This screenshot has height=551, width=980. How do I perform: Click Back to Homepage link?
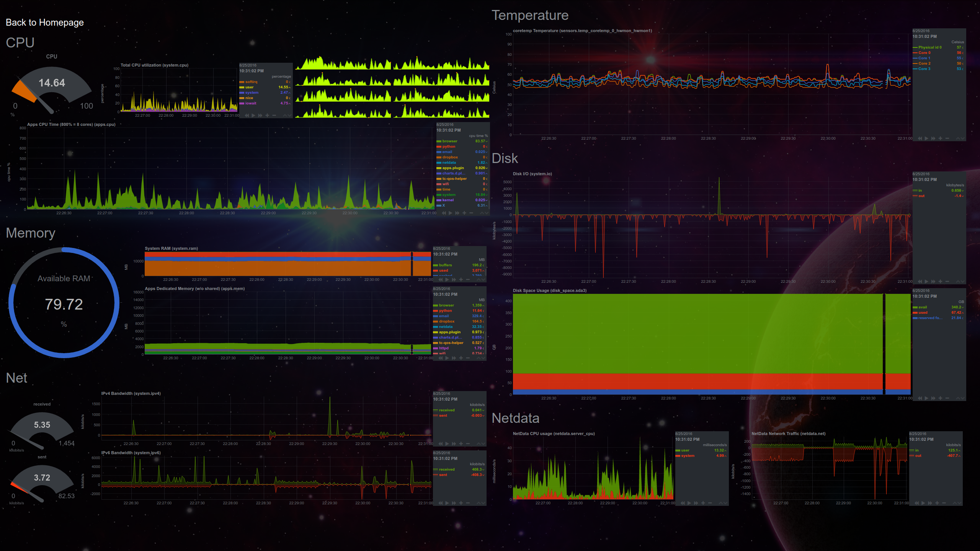(x=45, y=23)
